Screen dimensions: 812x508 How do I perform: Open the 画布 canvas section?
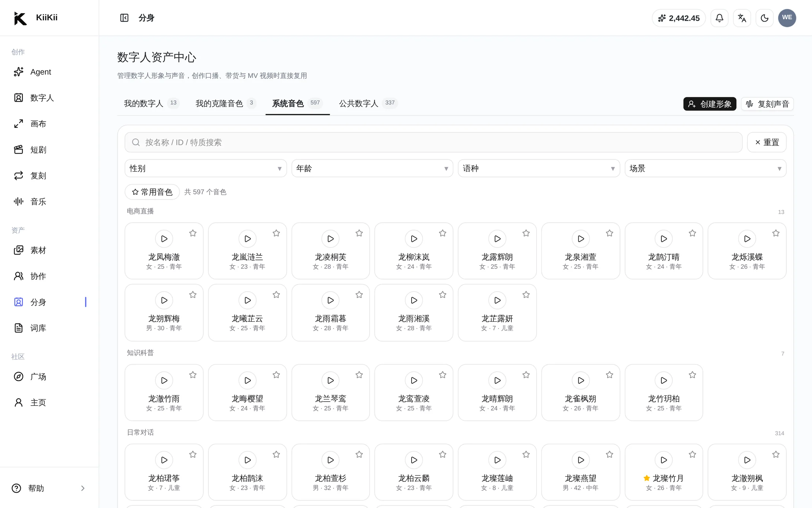click(49, 124)
